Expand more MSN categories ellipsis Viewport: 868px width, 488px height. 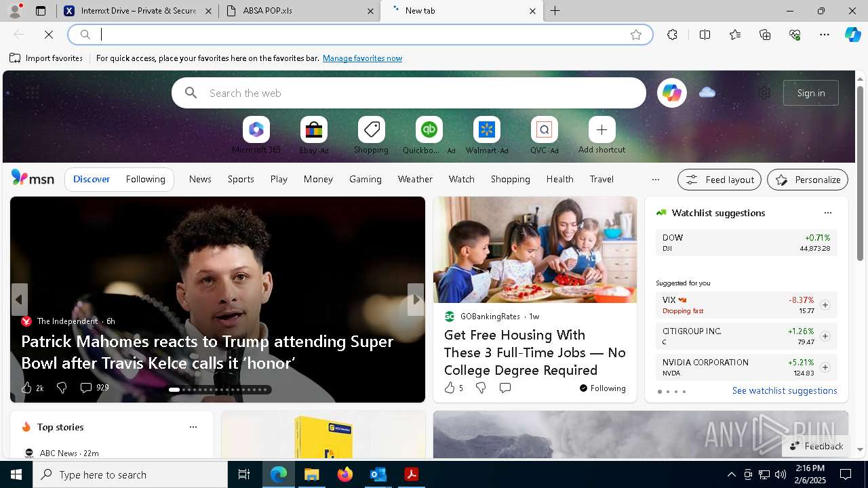coord(655,180)
